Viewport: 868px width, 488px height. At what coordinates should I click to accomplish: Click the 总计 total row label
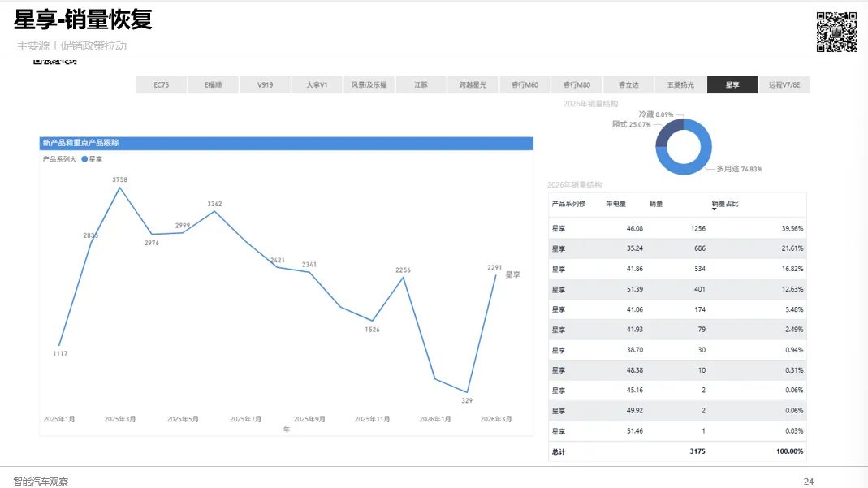(559, 452)
